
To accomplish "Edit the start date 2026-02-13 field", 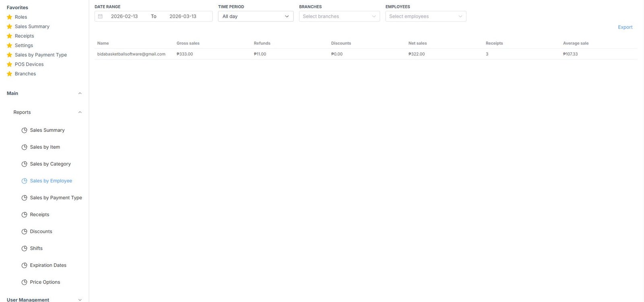I will [x=124, y=17].
